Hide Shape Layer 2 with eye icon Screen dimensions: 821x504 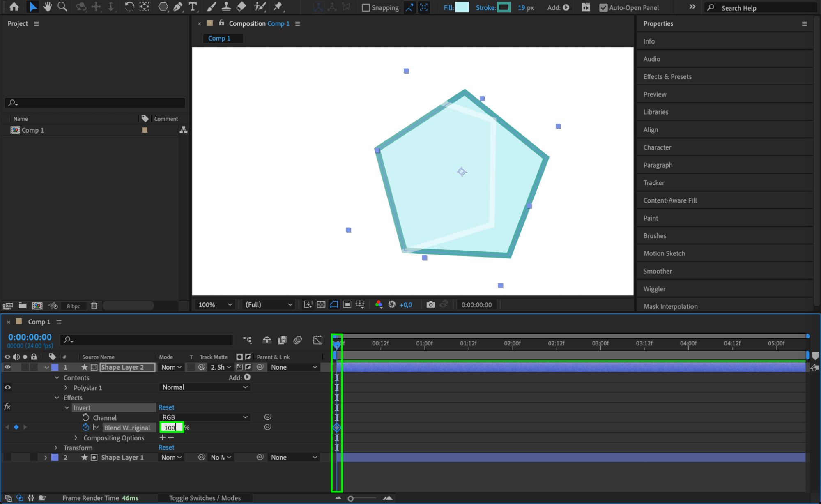pyautogui.click(x=7, y=367)
